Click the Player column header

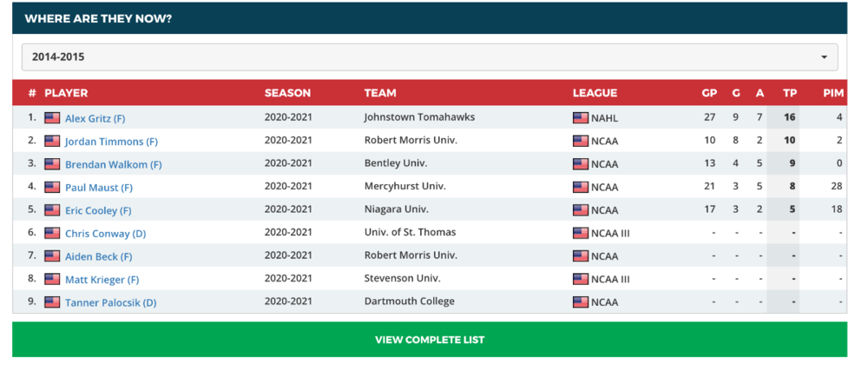click(66, 93)
